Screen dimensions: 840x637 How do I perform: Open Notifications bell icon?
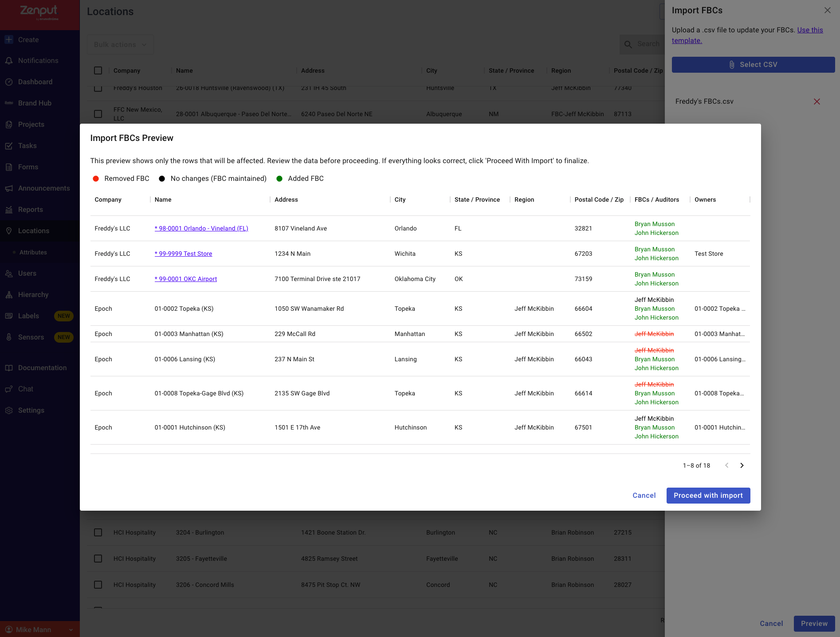tap(9, 61)
